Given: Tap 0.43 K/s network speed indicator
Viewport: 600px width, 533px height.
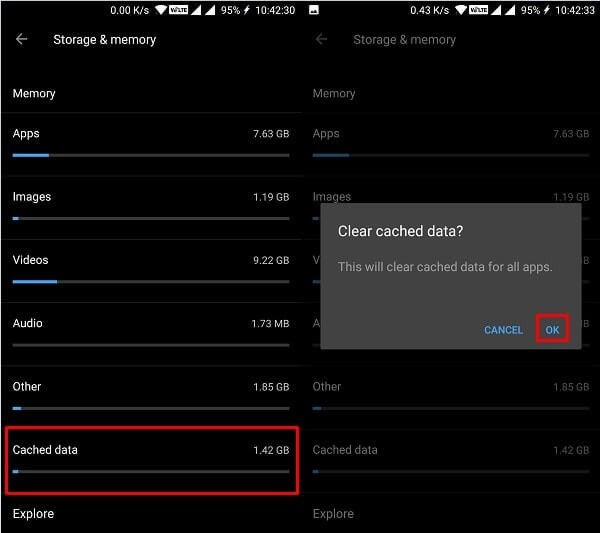Looking at the screenshot, I should coord(430,10).
